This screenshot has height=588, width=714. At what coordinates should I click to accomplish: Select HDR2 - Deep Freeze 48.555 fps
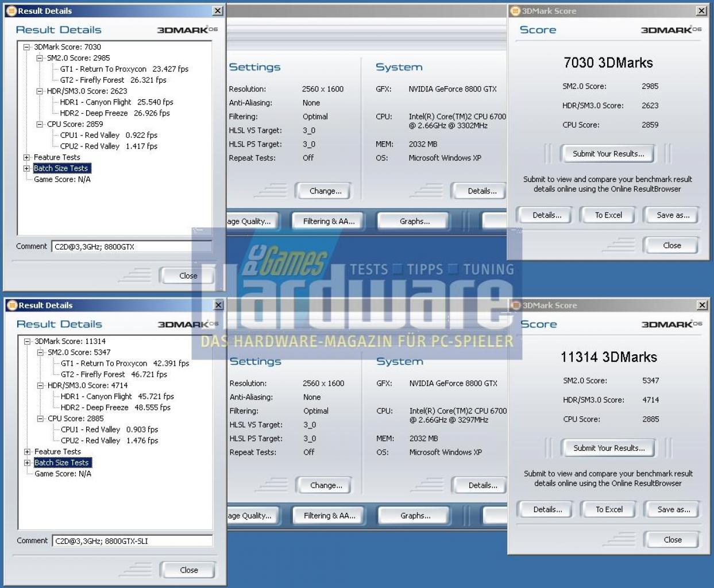[x=115, y=408]
